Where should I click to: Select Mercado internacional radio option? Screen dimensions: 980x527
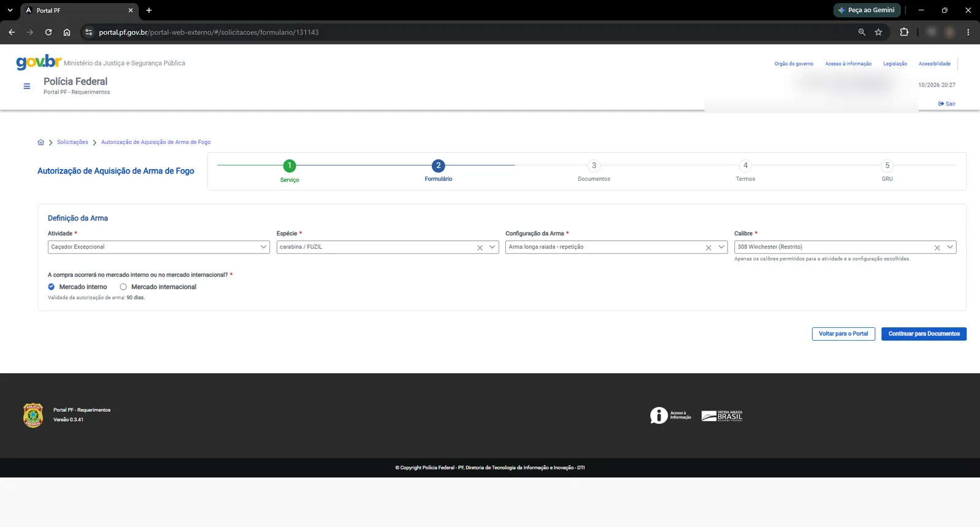click(x=123, y=287)
